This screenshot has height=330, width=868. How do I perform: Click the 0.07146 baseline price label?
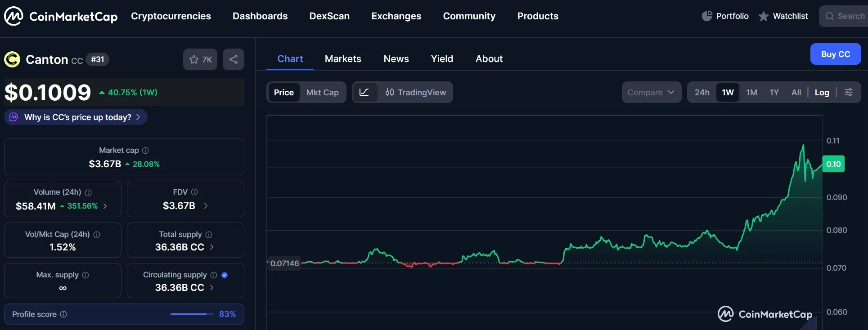click(284, 263)
